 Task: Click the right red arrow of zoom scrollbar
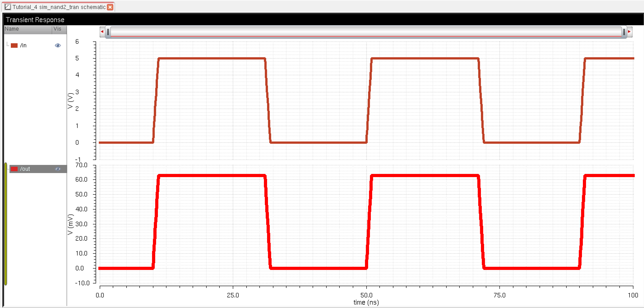pyautogui.click(x=629, y=32)
